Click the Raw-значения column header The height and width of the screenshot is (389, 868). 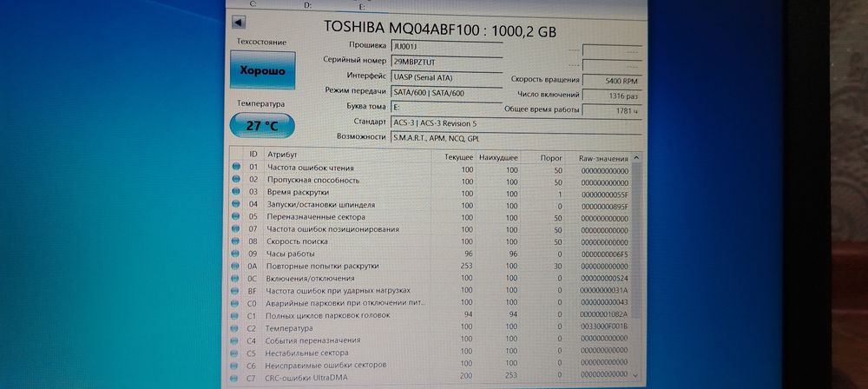tap(600, 159)
